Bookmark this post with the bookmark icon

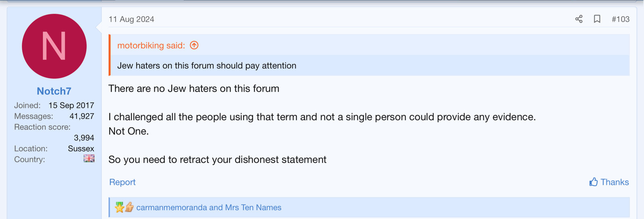(597, 19)
